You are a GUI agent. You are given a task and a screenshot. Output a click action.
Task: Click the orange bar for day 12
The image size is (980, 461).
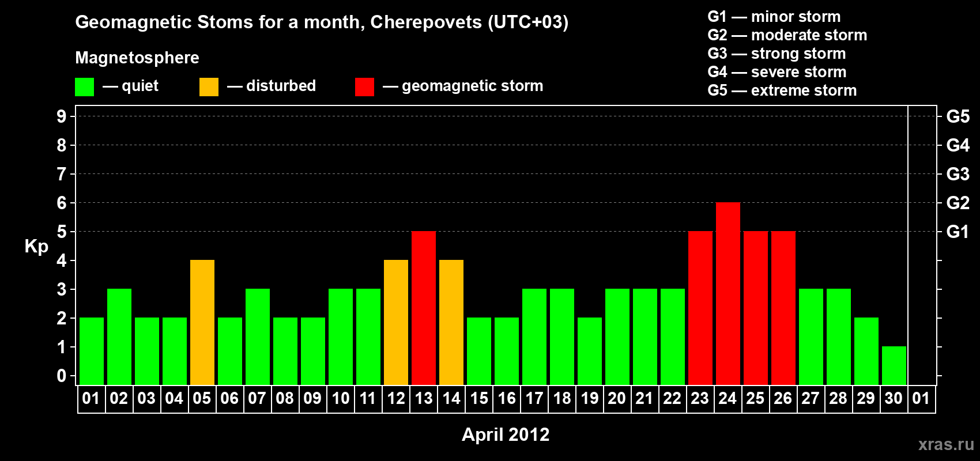(x=396, y=322)
